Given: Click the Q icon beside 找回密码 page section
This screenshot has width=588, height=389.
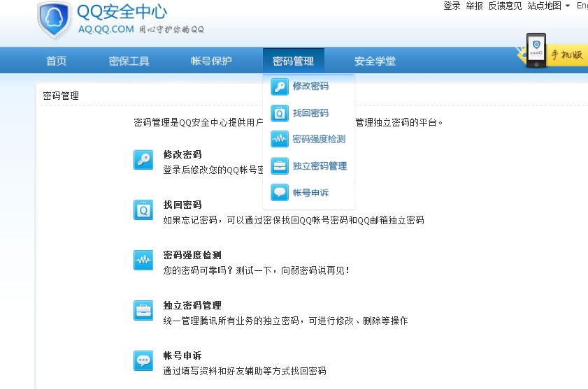Looking at the screenshot, I should click(x=143, y=210).
